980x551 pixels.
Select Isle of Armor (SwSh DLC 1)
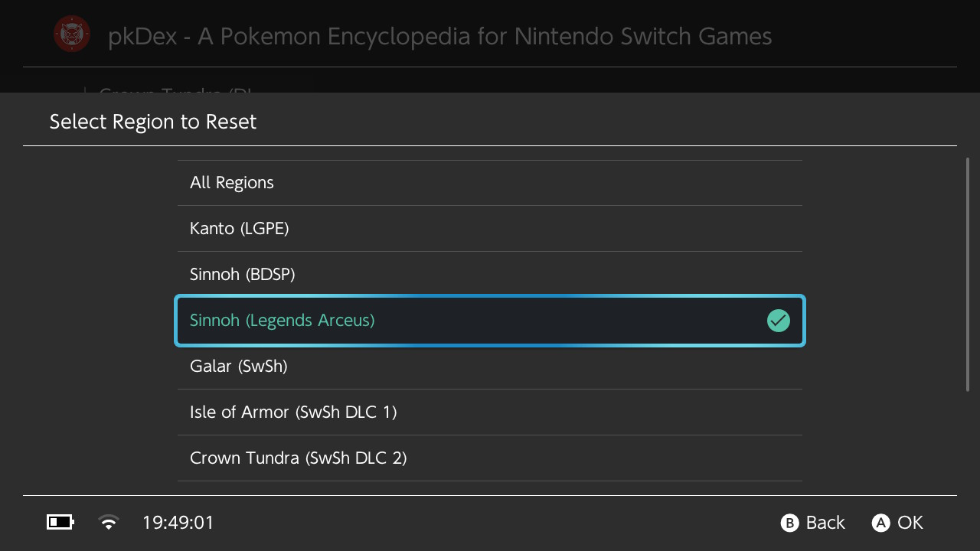click(x=490, y=412)
